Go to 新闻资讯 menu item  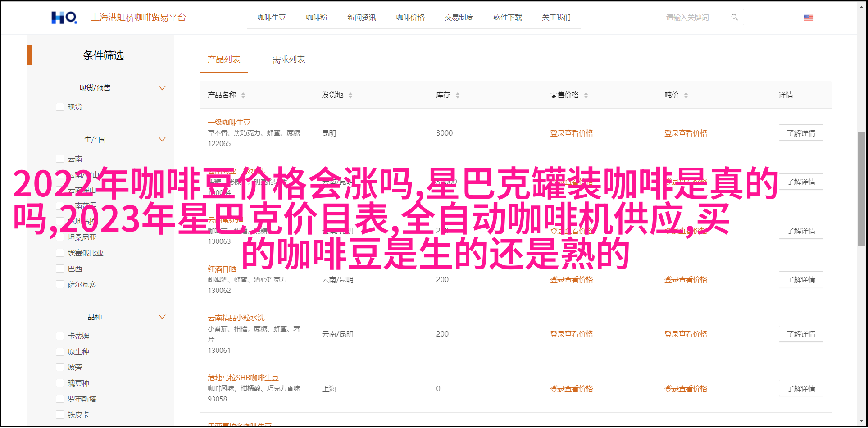(x=362, y=18)
